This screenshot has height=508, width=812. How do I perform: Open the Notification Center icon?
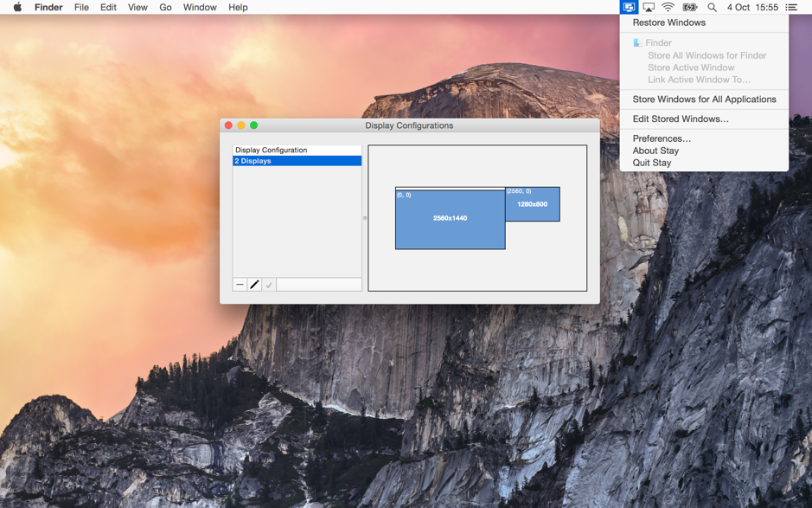(x=791, y=8)
